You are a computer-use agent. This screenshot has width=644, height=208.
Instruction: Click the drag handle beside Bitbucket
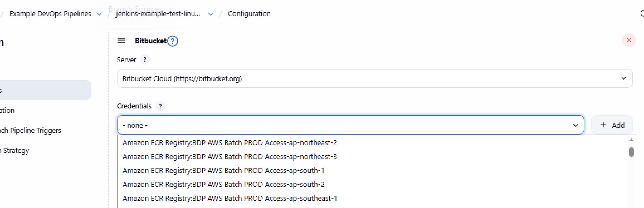121,41
